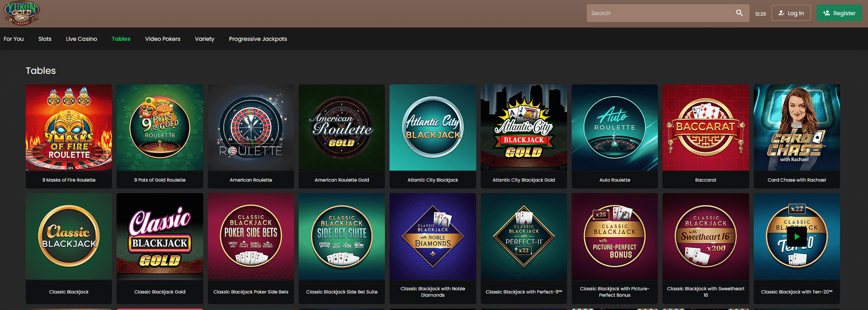Image resolution: width=868 pixels, height=310 pixels.
Task: Click the 'Atlantic City Blackjack Gold' caption
Action: [x=524, y=180]
